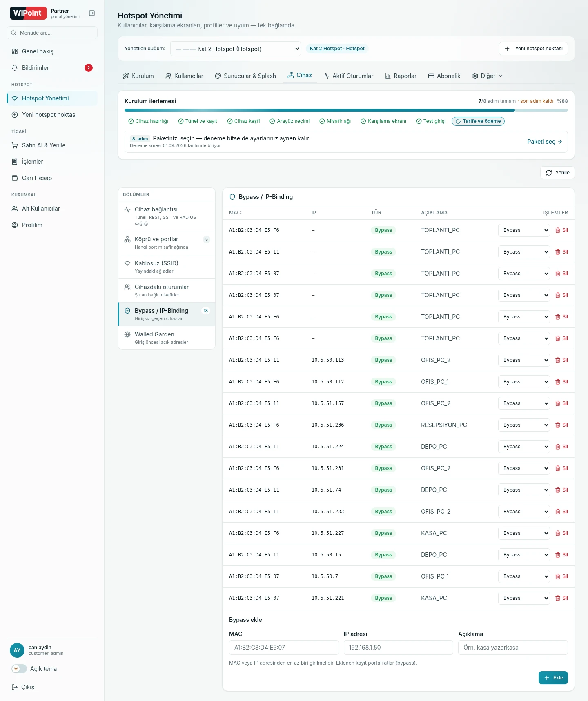The width and height of the screenshot is (588, 701).
Task: Click the Satın Al & Yenile cart icon
Action: point(15,145)
